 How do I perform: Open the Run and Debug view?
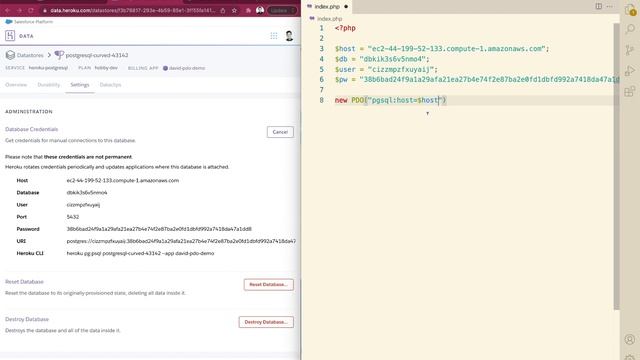630,71
